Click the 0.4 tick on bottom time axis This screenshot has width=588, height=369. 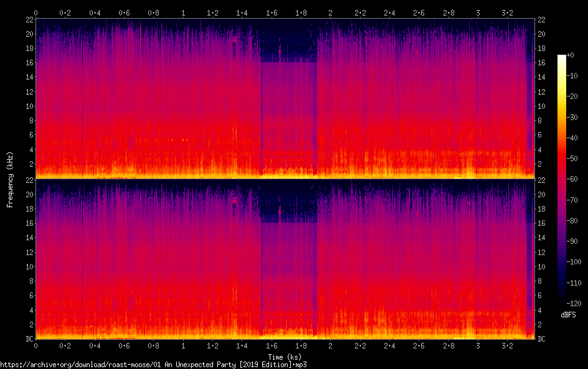point(95,345)
